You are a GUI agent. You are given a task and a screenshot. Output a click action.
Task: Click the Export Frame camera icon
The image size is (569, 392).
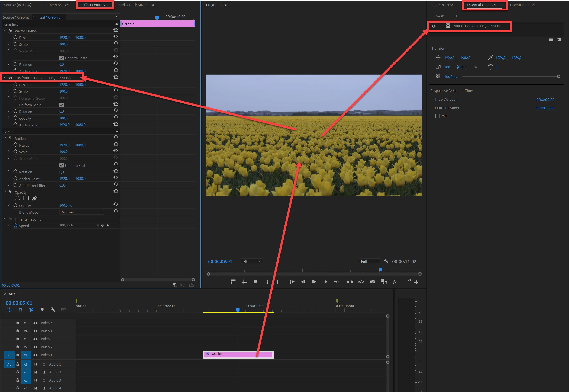373,282
